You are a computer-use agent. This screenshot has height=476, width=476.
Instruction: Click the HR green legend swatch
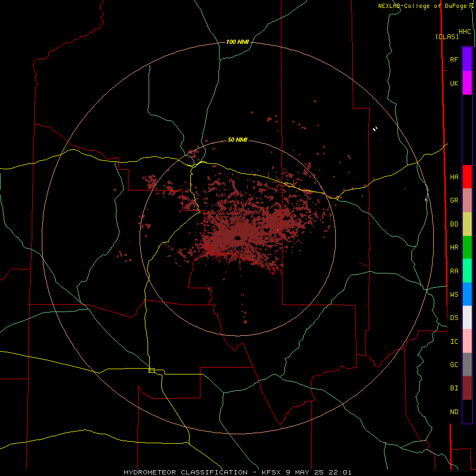467,248
